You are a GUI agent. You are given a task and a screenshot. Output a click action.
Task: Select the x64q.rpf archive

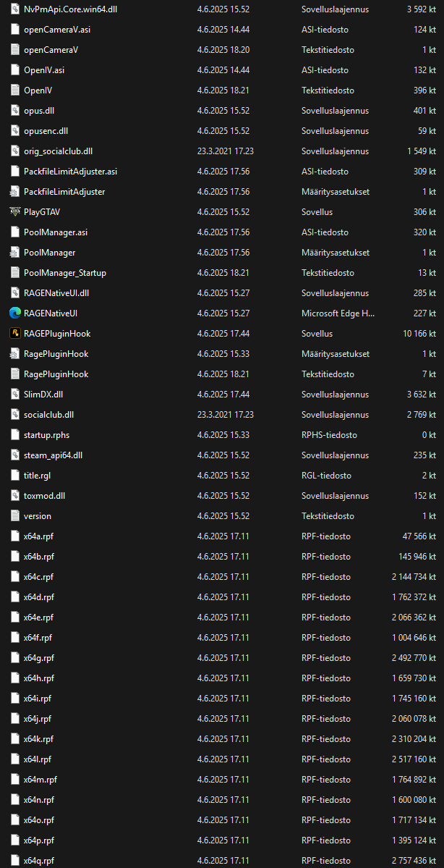click(x=39, y=861)
